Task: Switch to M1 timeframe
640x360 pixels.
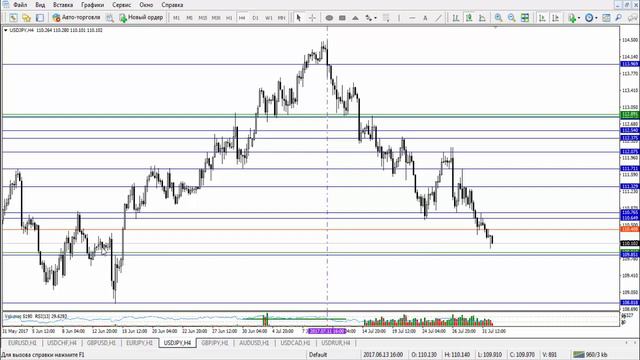Action: tap(176, 18)
